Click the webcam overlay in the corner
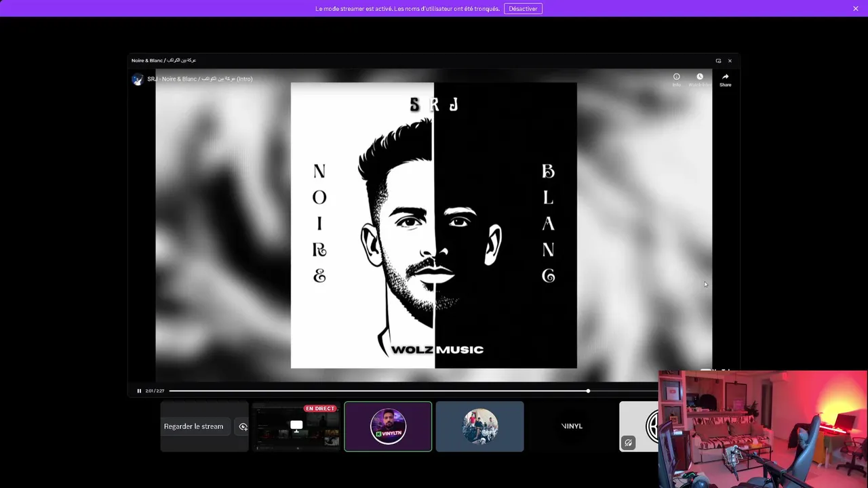 763,429
